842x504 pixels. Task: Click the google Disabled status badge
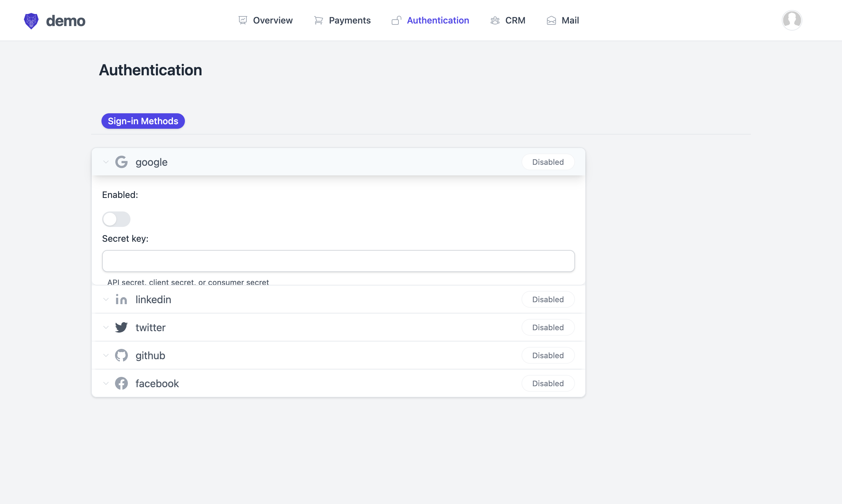pos(548,162)
